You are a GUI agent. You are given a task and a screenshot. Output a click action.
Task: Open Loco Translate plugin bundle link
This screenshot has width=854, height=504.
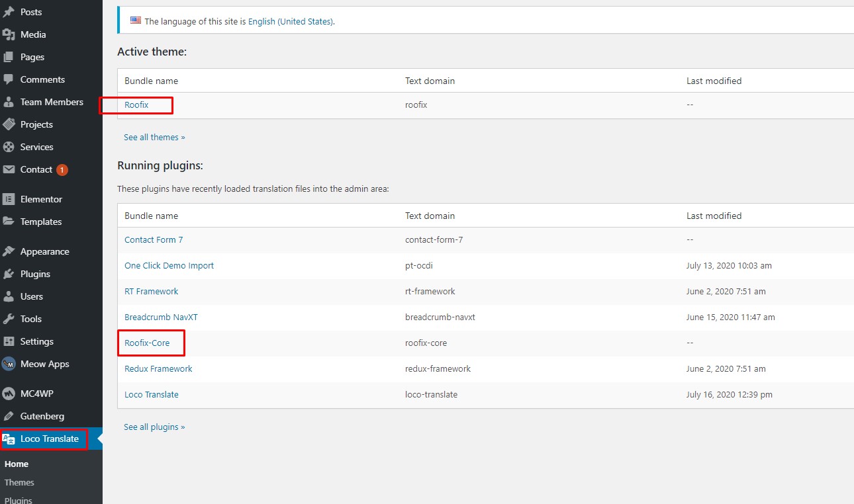(x=152, y=394)
